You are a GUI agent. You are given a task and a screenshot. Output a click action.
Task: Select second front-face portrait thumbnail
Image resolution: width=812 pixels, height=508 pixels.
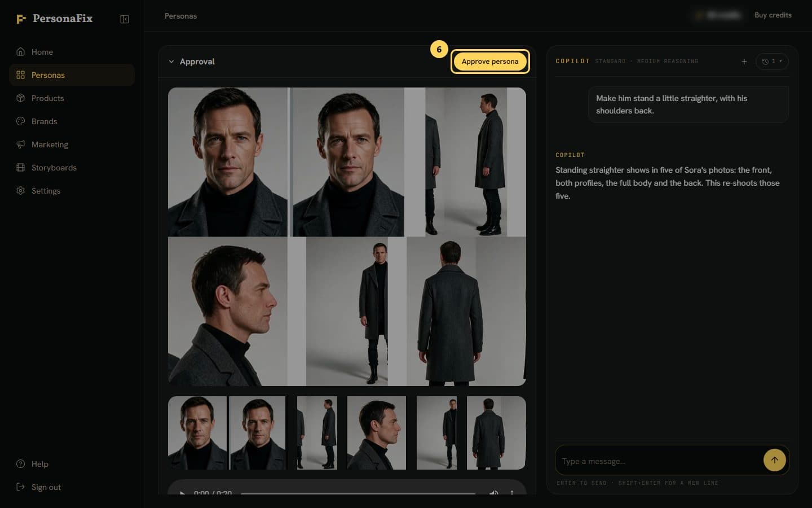coord(258,433)
